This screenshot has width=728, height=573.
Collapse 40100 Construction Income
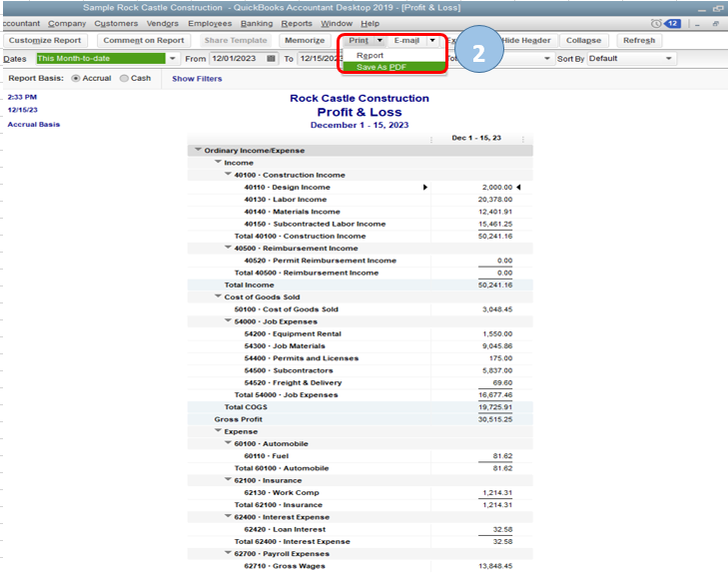(x=228, y=174)
